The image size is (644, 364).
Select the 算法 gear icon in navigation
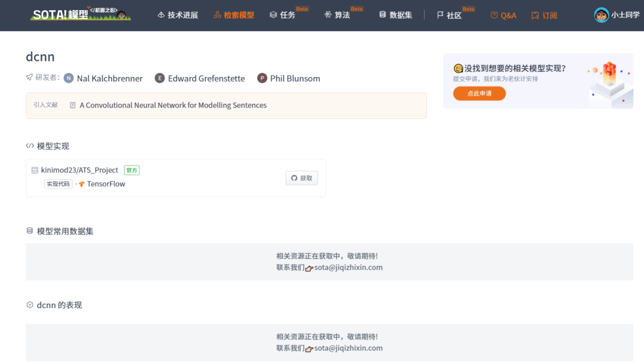coord(329,14)
